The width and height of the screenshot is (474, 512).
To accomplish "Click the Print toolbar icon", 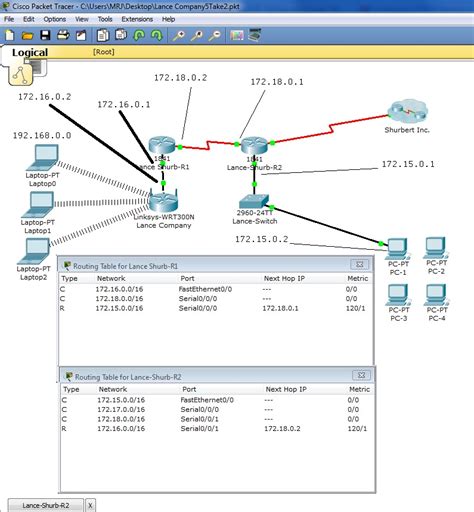I will pyautogui.click(x=63, y=35).
